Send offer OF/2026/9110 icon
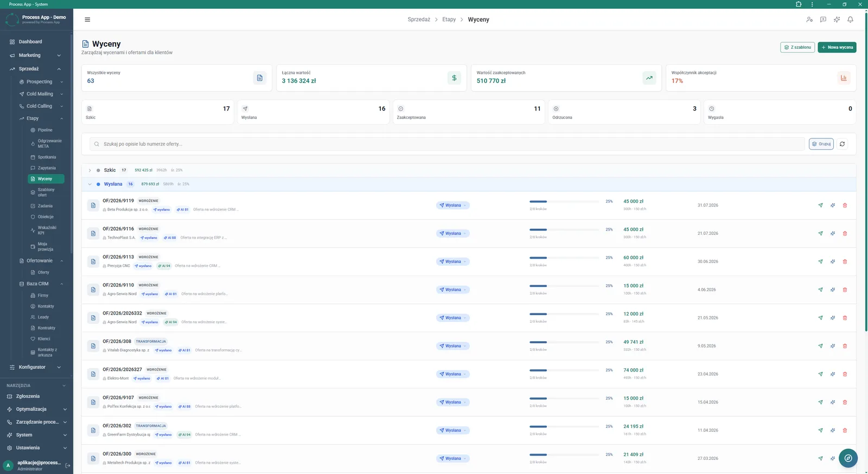Screen dimensions: 868x474 pyautogui.click(x=820, y=290)
